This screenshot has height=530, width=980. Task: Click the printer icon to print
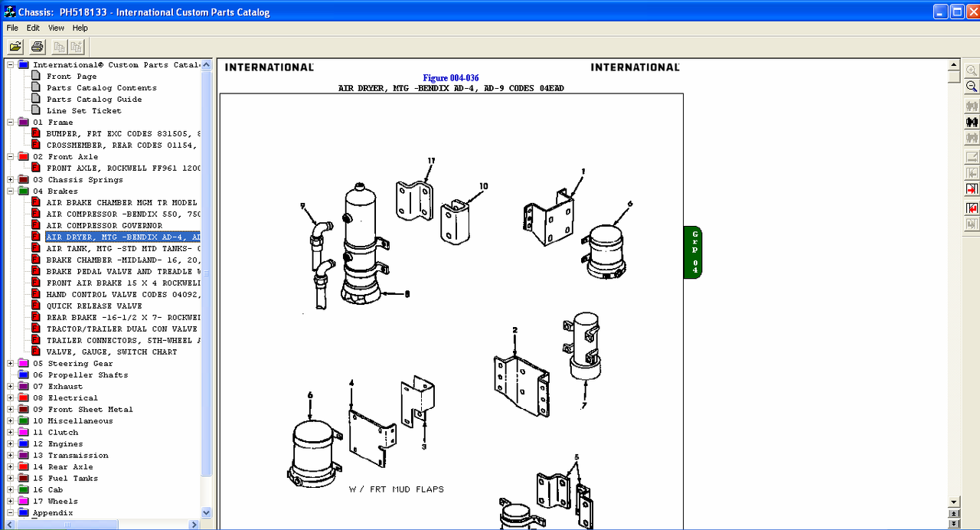[x=37, y=47]
